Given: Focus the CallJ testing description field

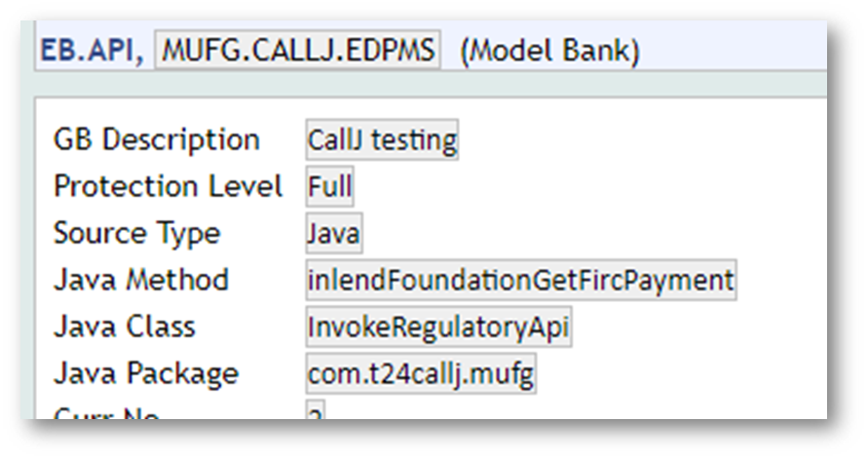Looking at the screenshot, I should click(382, 140).
